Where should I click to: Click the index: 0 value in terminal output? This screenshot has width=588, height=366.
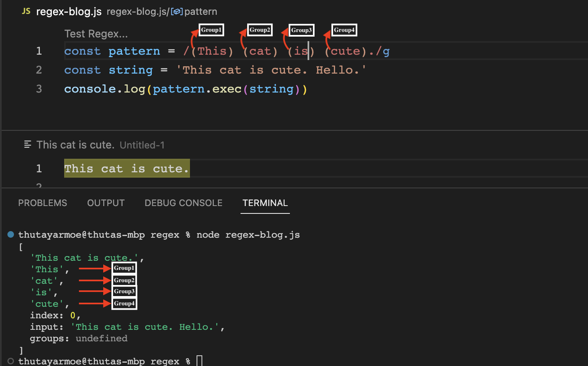coord(74,315)
